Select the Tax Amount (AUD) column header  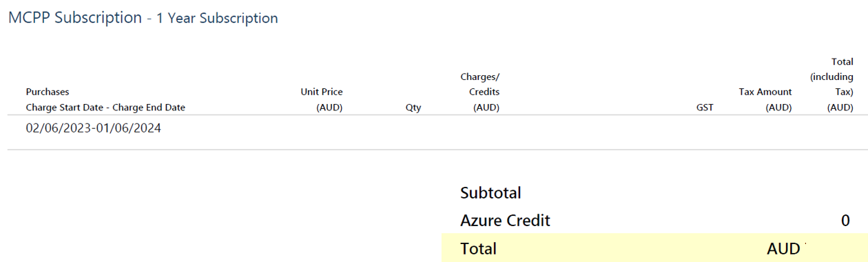[765, 99]
